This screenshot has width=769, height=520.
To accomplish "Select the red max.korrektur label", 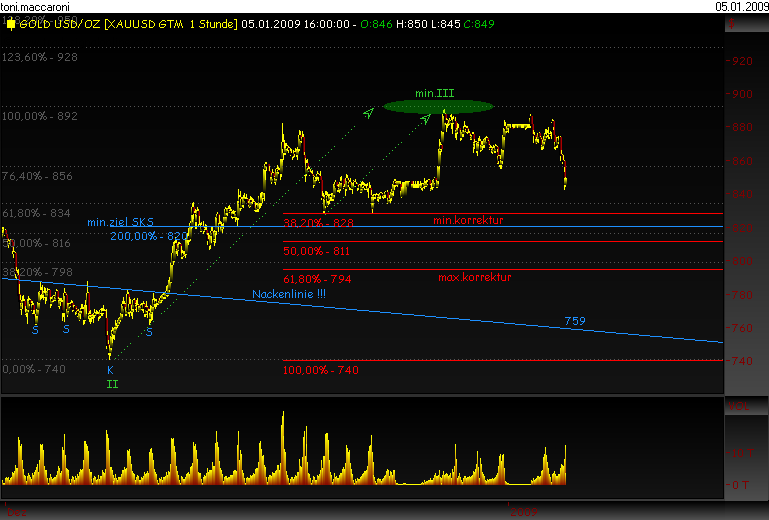I will [475, 277].
